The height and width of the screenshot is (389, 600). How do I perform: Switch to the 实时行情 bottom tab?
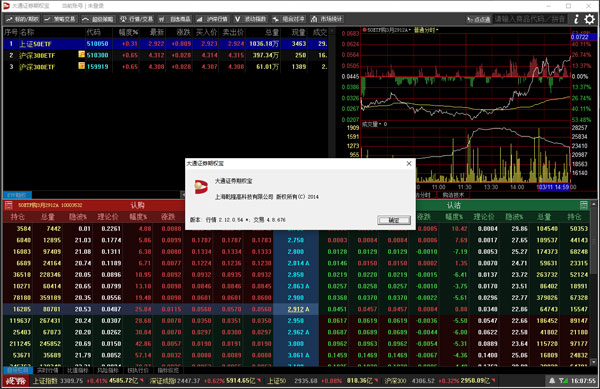pos(48,370)
